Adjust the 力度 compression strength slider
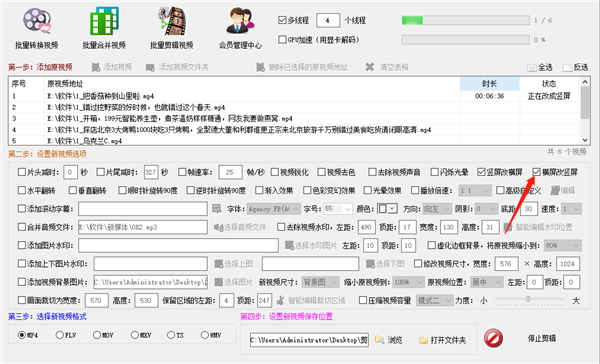This screenshot has width=600, height=364. [x=528, y=299]
